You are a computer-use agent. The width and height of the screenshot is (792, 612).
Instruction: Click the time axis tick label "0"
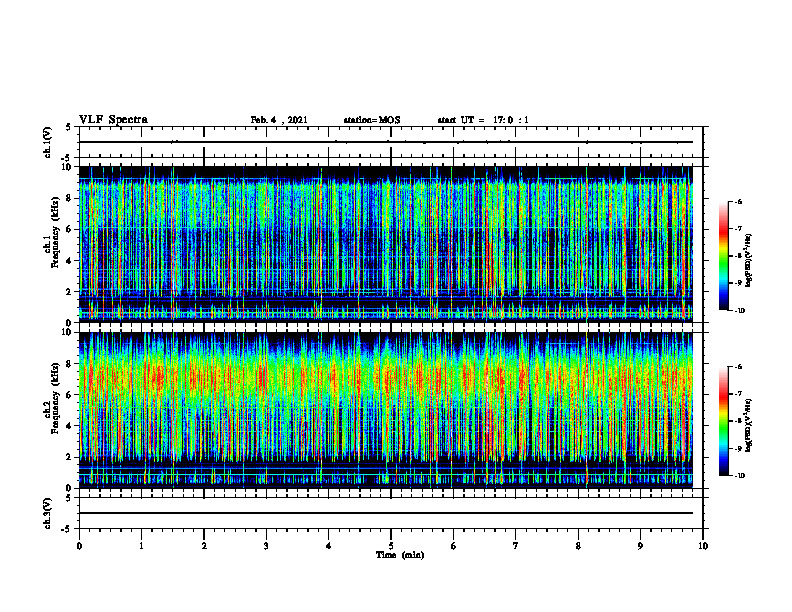click(x=79, y=546)
